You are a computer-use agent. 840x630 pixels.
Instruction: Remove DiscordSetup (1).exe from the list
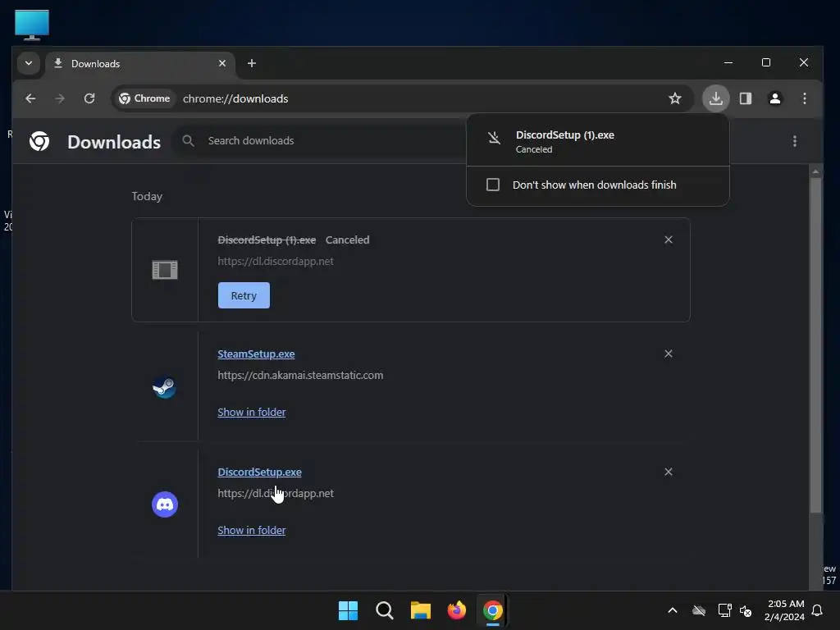[x=668, y=240]
